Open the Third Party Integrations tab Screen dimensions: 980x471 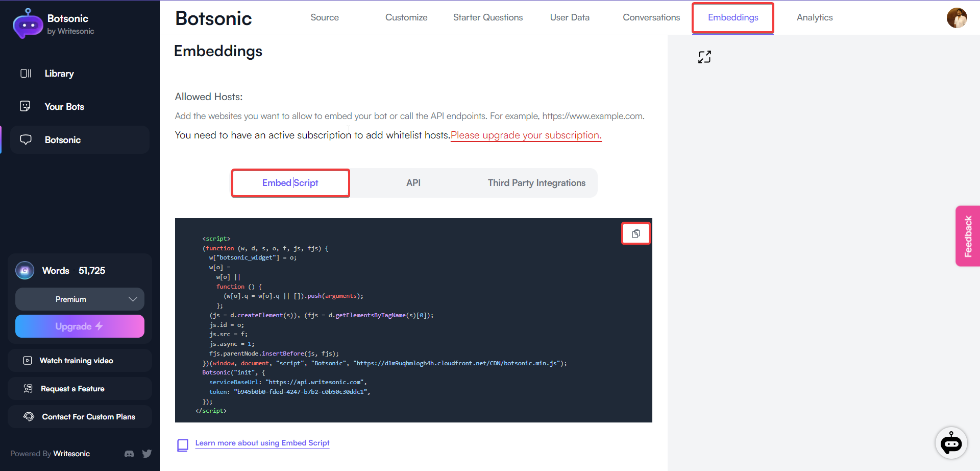(x=536, y=182)
